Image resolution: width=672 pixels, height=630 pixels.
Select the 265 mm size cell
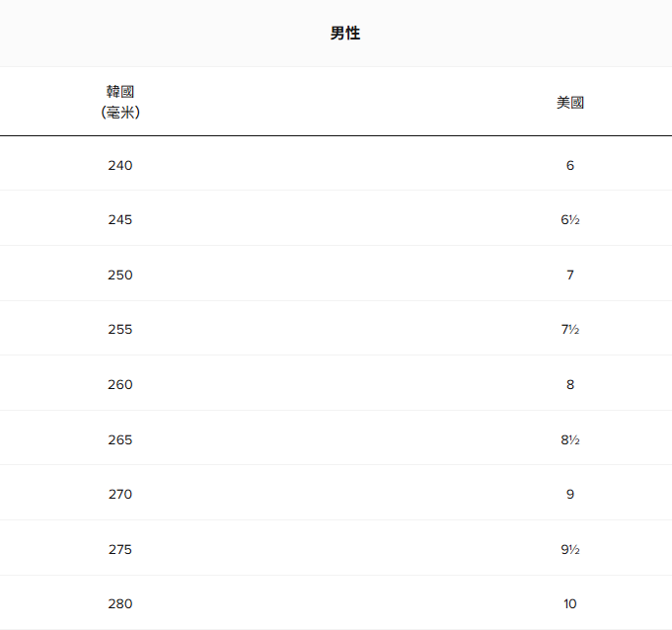coord(120,439)
